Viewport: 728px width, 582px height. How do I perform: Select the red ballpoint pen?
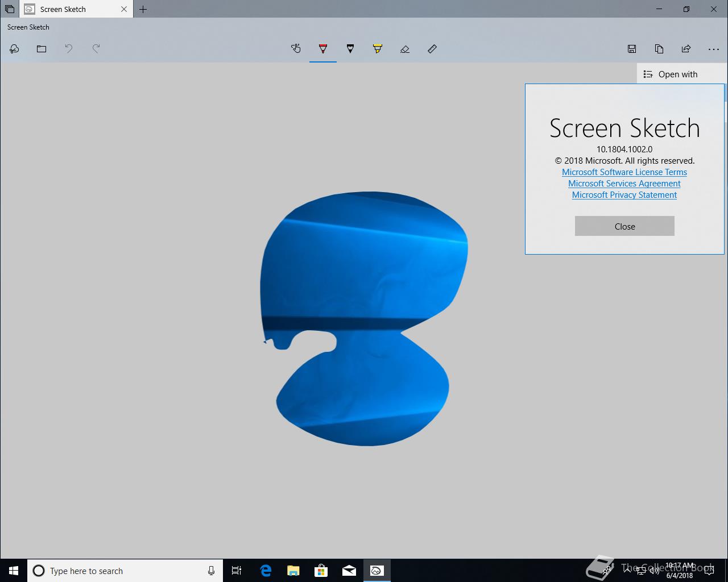pos(323,49)
